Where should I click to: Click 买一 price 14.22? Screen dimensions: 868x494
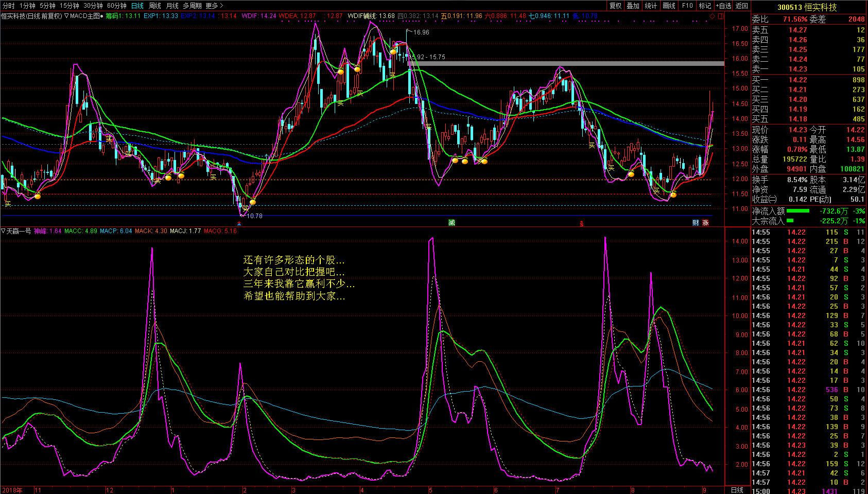pyautogui.click(x=798, y=80)
